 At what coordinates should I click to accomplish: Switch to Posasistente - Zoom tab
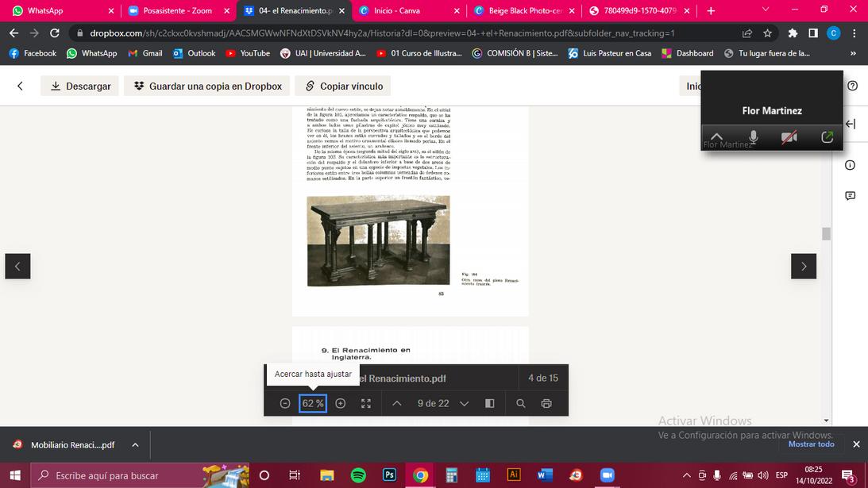[x=177, y=10]
